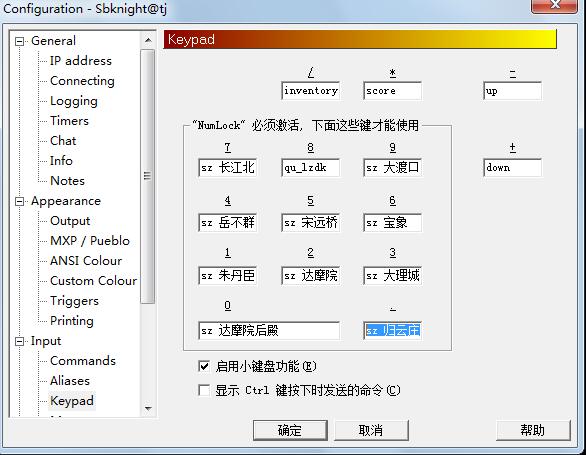Open Custom Colour settings
The height and width of the screenshot is (455, 586).
(x=93, y=281)
